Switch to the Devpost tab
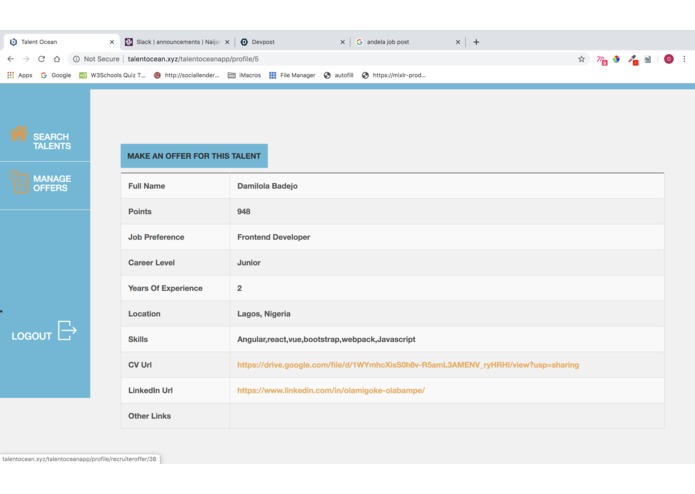 pos(293,42)
